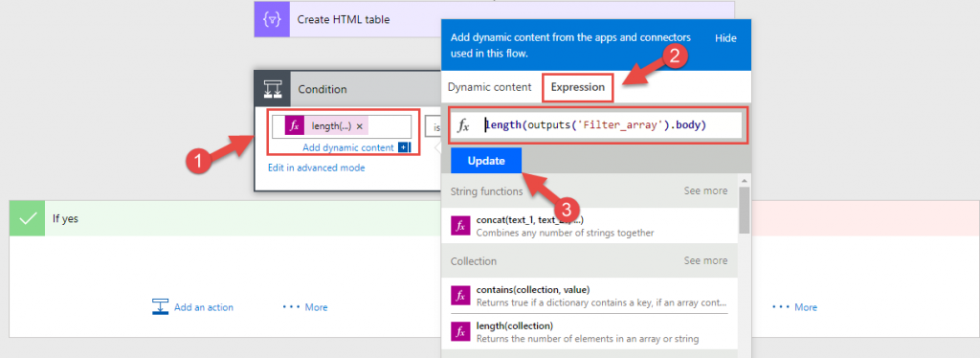Select the concat function icon
The height and width of the screenshot is (358, 980).
460,226
